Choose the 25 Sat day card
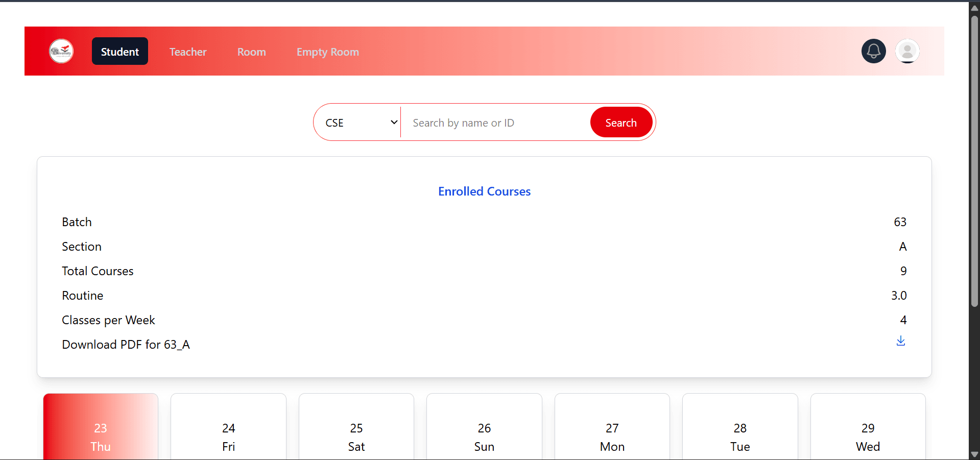The height and width of the screenshot is (460, 980). tap(356, 437)
